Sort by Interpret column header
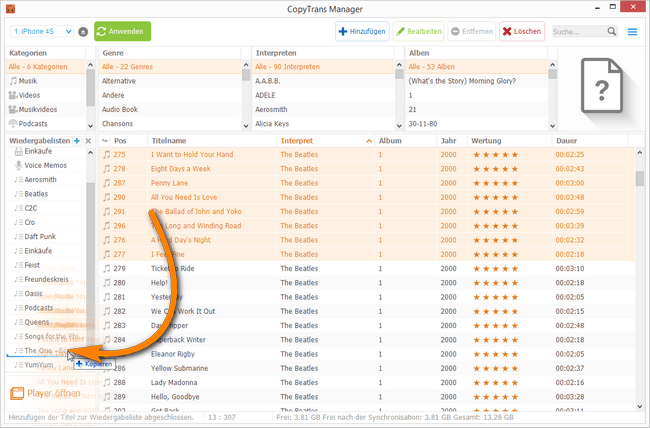Screen dimensions: 650x428 325,141
